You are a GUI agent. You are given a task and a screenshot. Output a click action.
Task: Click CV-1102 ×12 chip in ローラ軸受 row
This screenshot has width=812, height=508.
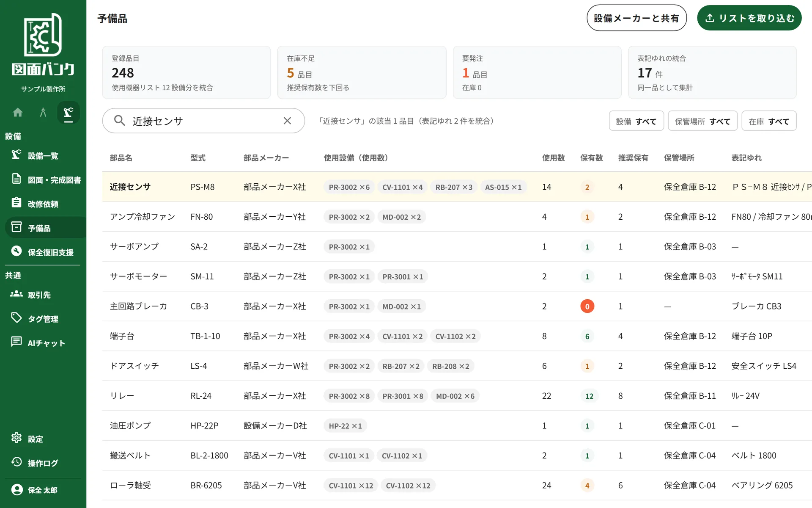point(408,486)
